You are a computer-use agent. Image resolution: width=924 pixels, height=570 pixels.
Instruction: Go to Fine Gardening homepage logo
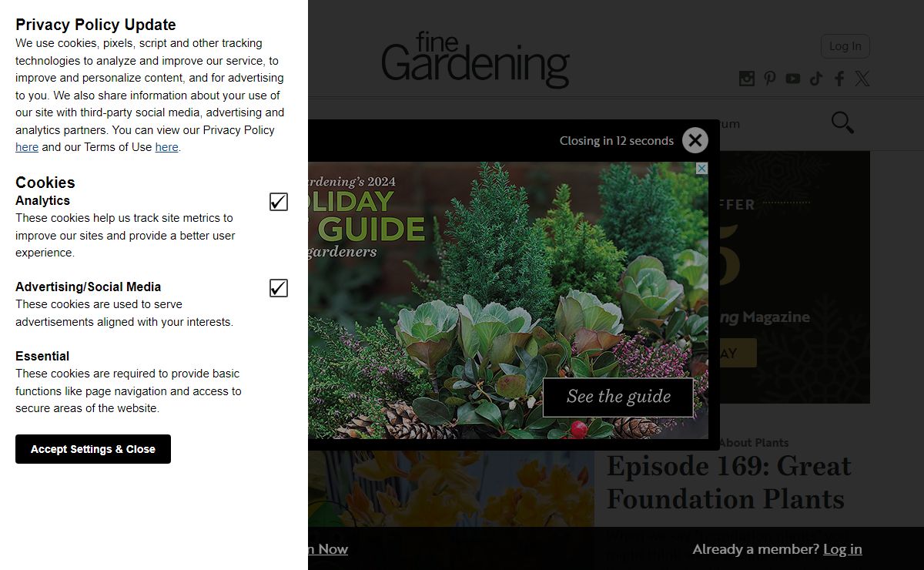point(475,59)
